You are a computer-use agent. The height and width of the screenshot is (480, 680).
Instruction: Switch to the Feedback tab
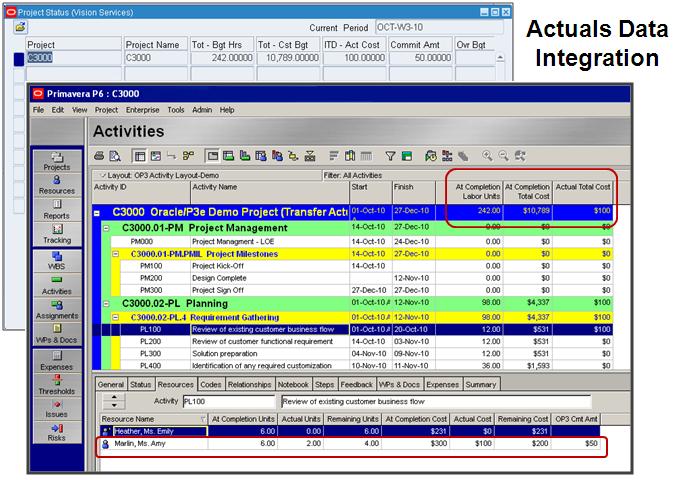tap(356, 385)
